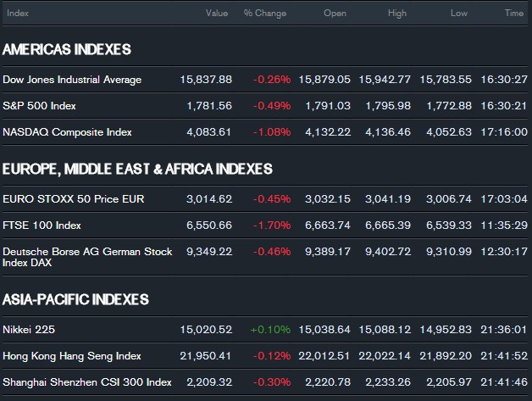Click Europe, Middle East & Africa Indexes heading

coord(137,170)
